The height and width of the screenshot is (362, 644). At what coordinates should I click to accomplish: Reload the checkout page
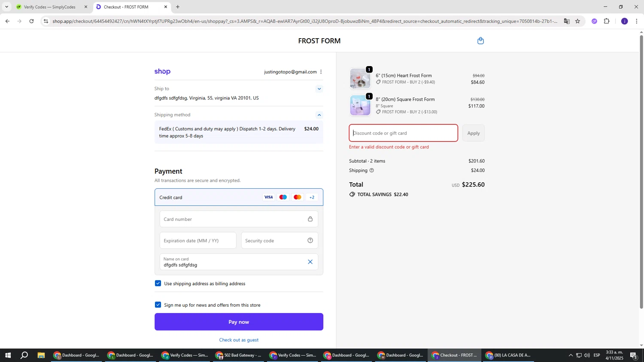(31, 21)
